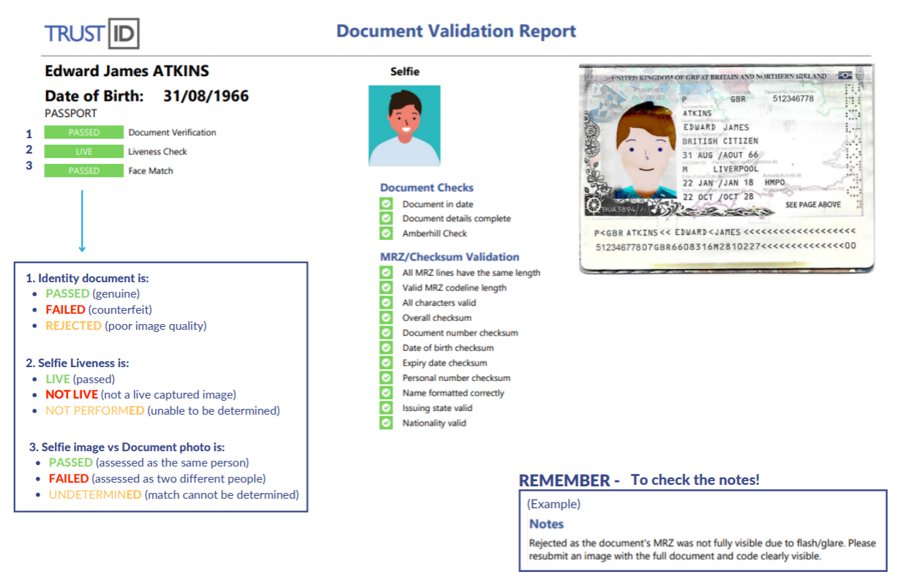Click the Name formatted correctly tick icon

(386, 393)
